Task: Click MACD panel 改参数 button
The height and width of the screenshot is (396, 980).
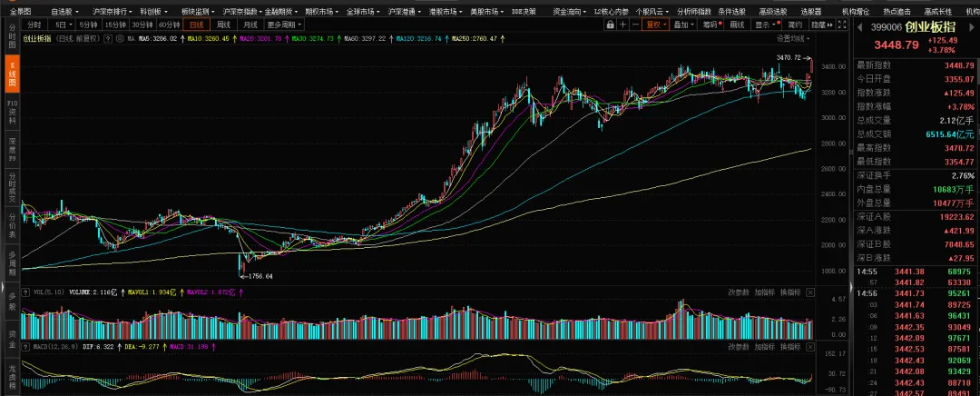Action: [x=739, y=346]
